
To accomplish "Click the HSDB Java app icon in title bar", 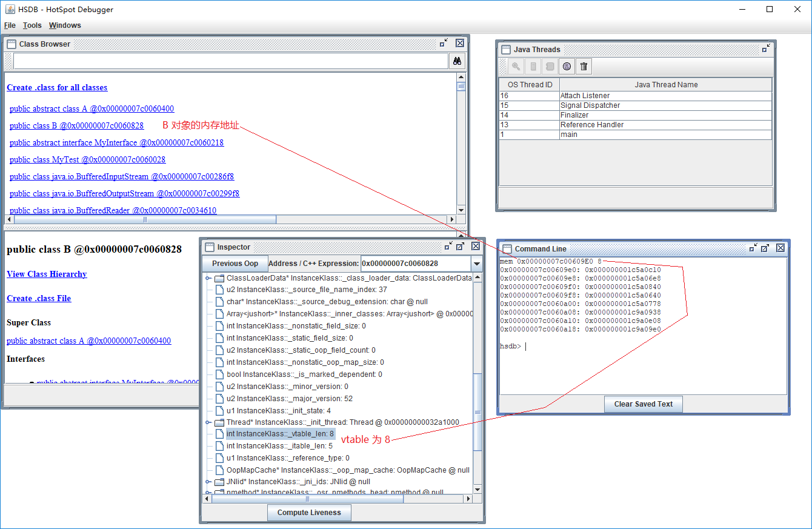I will point(10,9).
